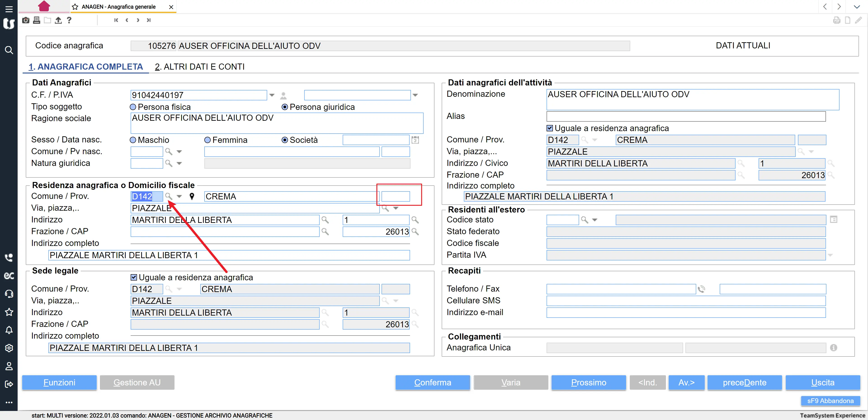Expand the Natura giuridica dropdown arrow
The width and height of the screenshot is (868, 420).
click(x=179, y=163)
